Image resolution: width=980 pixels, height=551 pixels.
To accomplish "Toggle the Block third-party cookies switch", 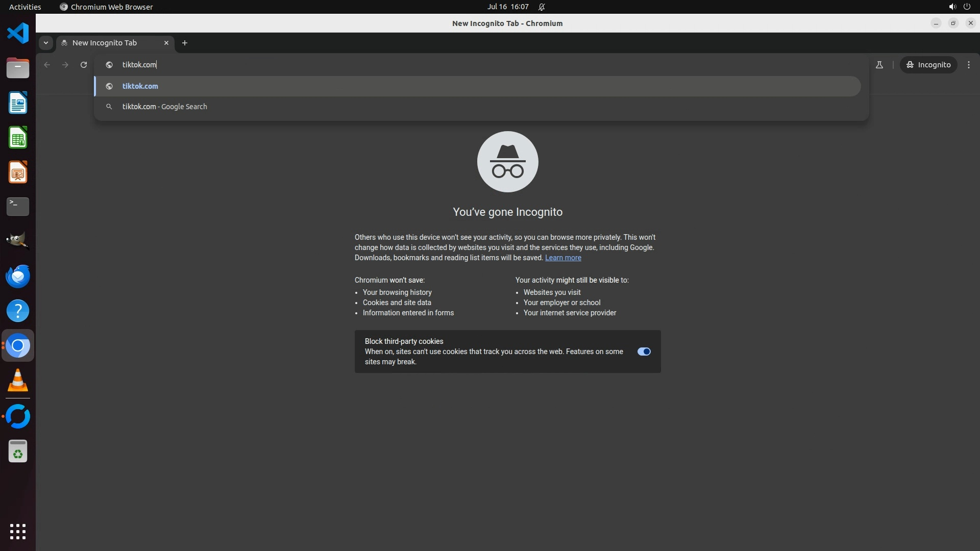I will (644, 352).
